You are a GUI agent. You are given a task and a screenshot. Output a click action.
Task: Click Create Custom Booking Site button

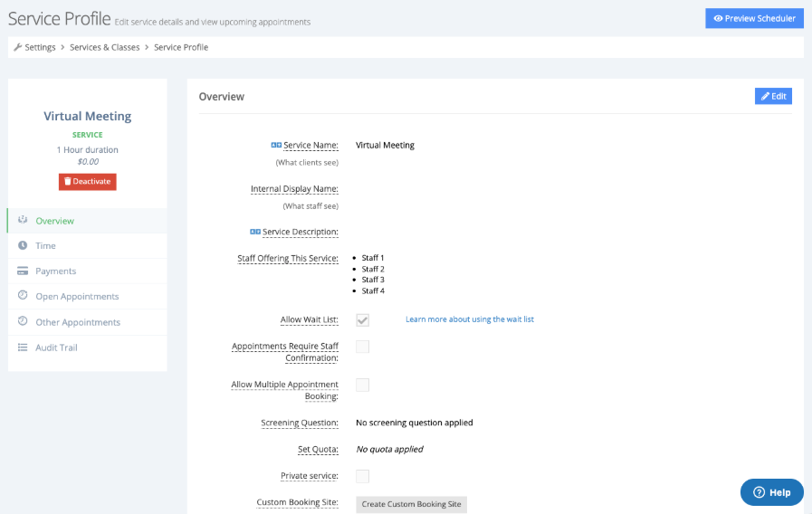(411, 504)
